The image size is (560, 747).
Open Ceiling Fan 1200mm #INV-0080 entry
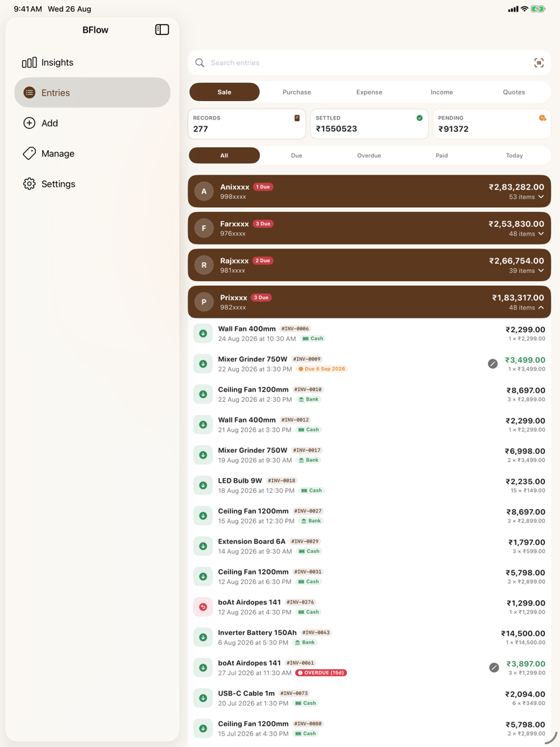pyautogui.click(x=369, y=729)
